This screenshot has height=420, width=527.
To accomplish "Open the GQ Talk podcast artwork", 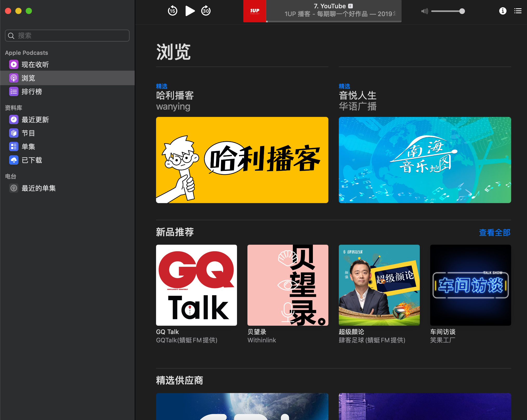I will point(196,285).
